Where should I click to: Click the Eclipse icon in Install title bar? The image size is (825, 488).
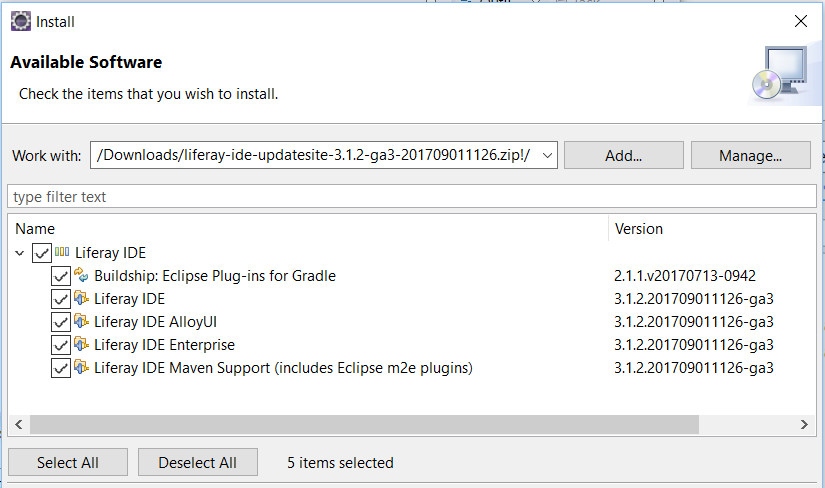point(21,22)
